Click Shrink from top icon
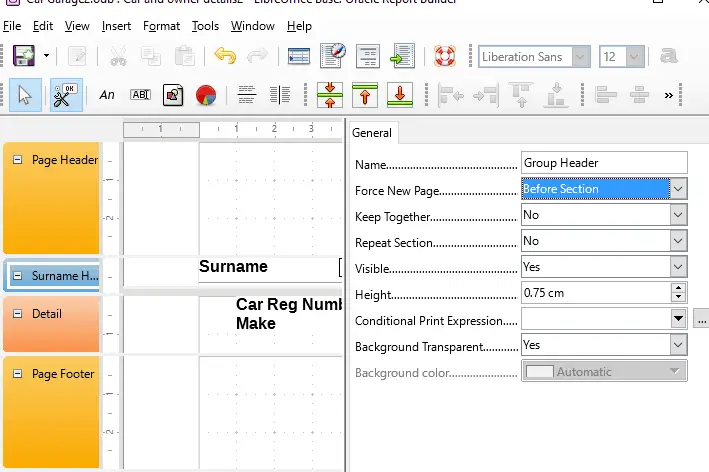709x472 pixels. (365, 95)
